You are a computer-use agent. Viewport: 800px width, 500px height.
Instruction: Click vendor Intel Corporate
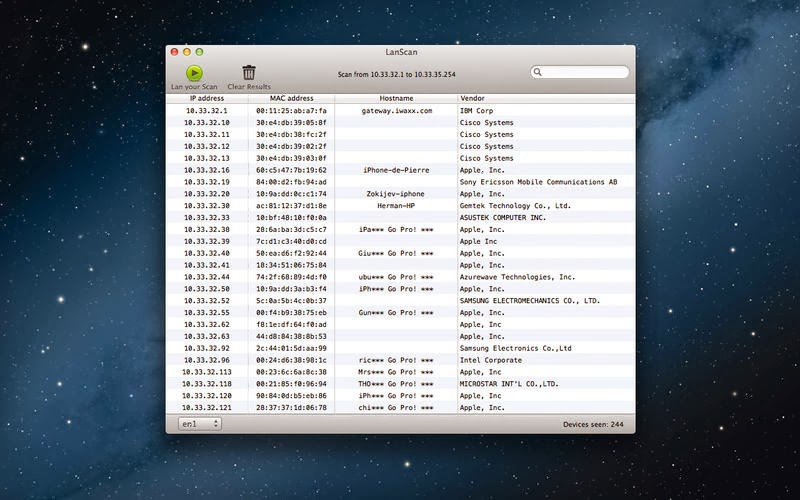pos(491,360)
